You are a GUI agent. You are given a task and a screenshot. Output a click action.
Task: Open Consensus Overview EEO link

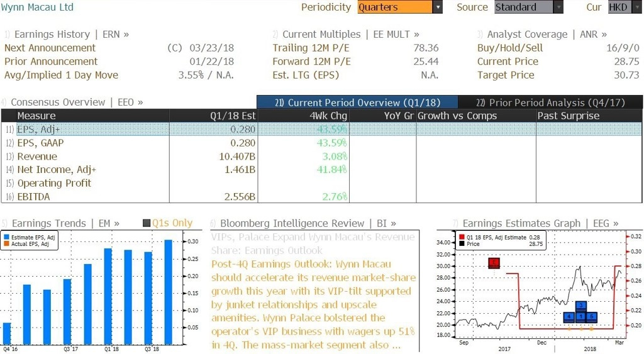(77, 102)
